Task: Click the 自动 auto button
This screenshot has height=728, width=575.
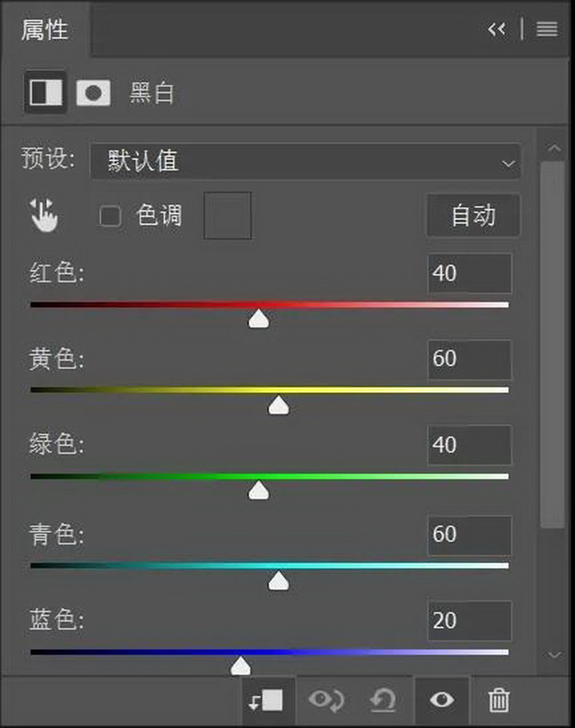Action: 473,216
